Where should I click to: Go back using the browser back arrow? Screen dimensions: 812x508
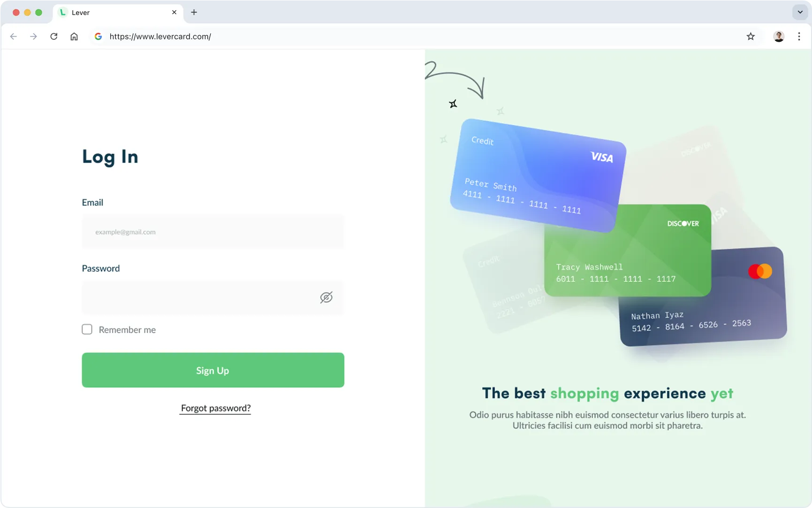pyautogui.click(x=13, y=36)
